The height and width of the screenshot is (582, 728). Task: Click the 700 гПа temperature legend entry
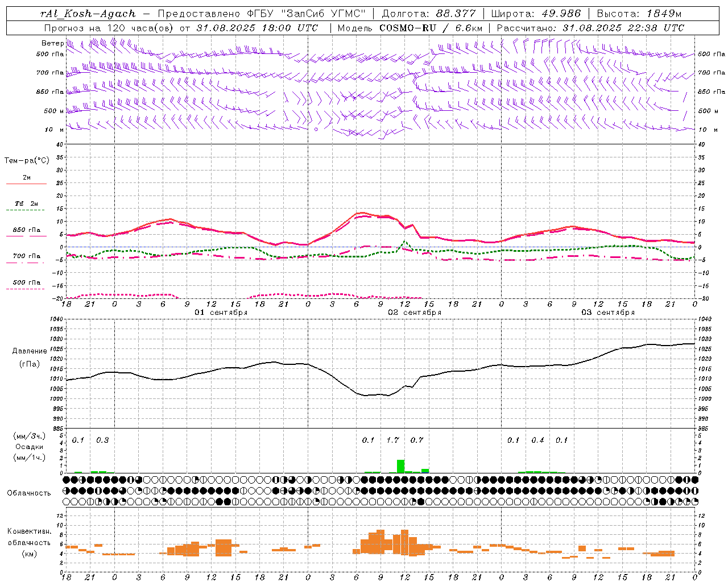pyautogui.click(x=27, y=256)
